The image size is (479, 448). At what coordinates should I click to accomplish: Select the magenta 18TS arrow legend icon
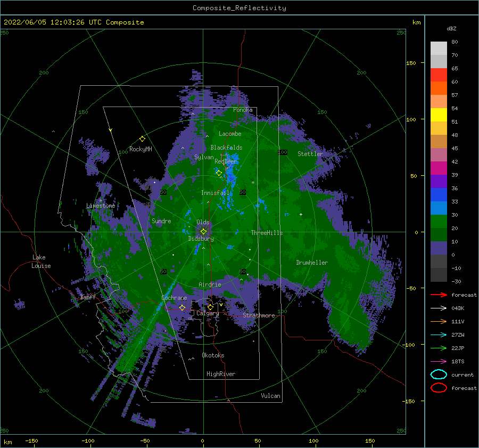click(439, 362)
